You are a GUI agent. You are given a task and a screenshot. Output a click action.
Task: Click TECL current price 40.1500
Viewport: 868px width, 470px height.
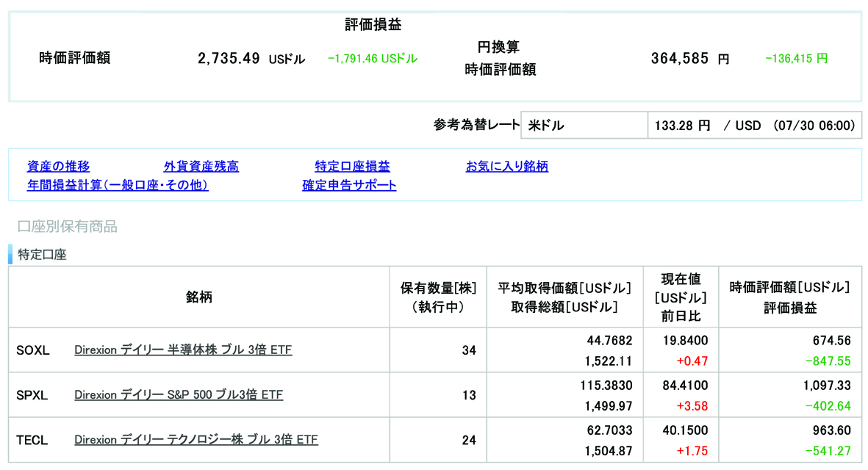[x=685, y=430]
